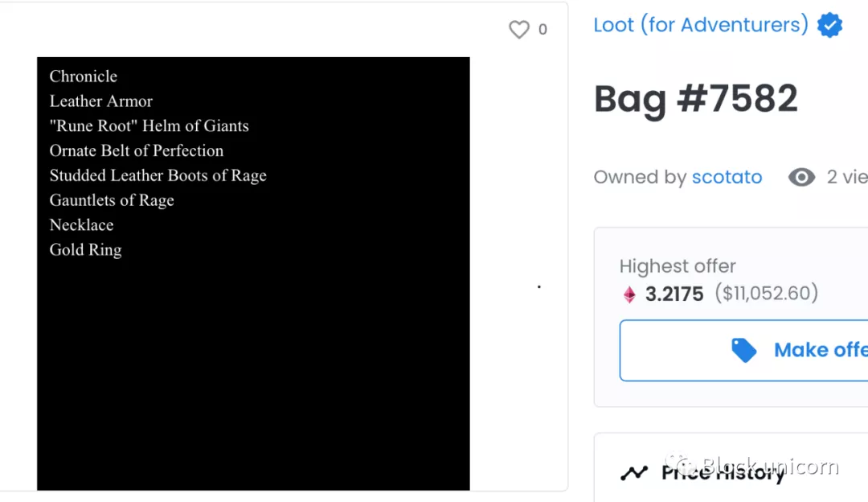This screenshot has height=502, width=868.
Task: Click the tag icon in Make offer
Action: point(744,350)
